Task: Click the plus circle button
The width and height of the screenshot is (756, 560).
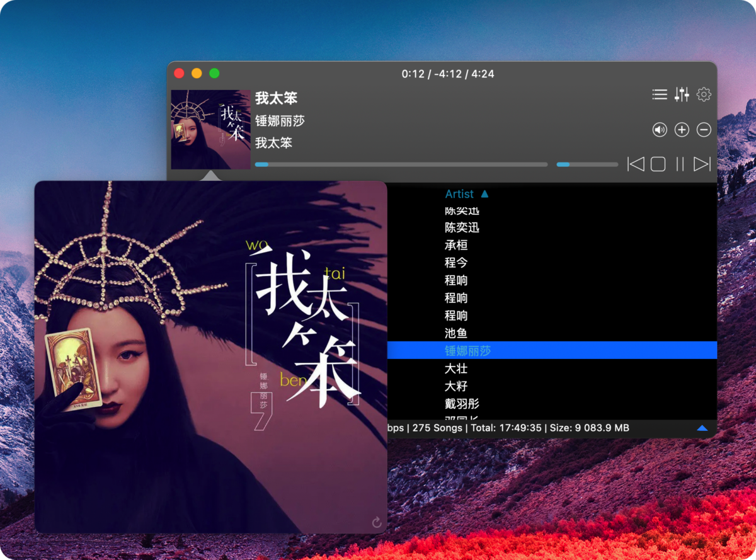Action: 682,130
